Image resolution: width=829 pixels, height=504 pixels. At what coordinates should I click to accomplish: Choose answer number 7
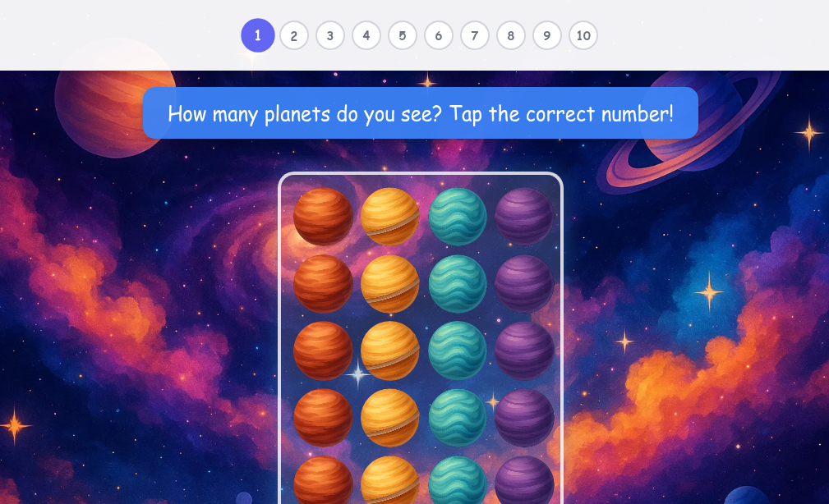(474, 35)
